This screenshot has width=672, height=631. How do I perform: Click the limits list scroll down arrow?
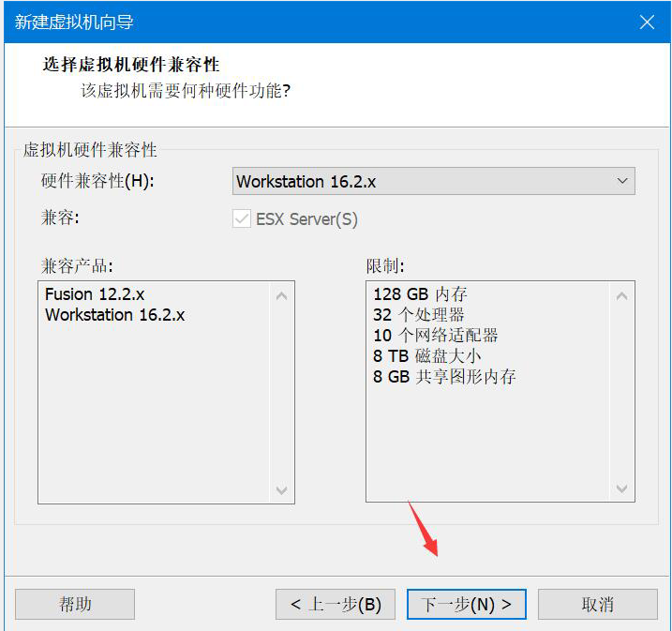tap(621, 488)
